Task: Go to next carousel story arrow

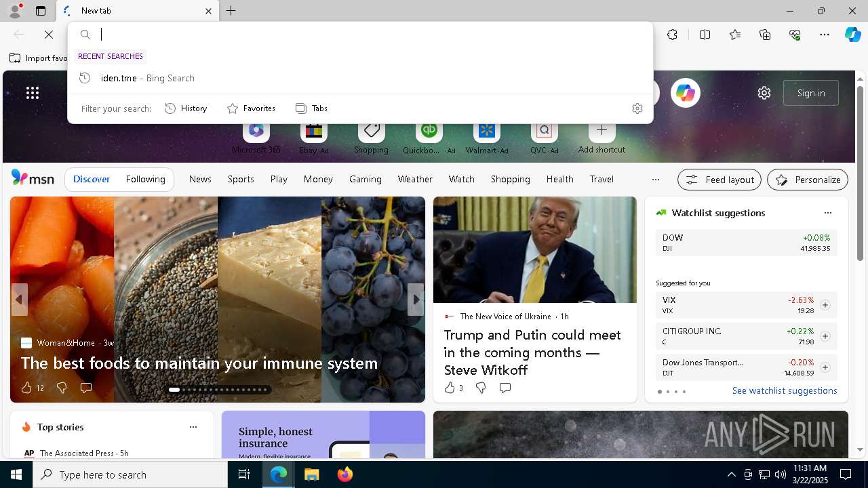Action: tap(416, 300)
